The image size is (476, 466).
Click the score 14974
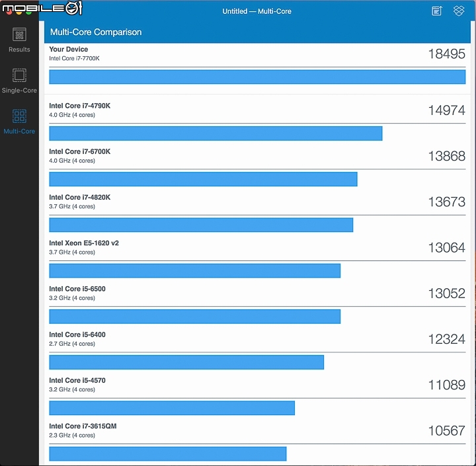446,110
